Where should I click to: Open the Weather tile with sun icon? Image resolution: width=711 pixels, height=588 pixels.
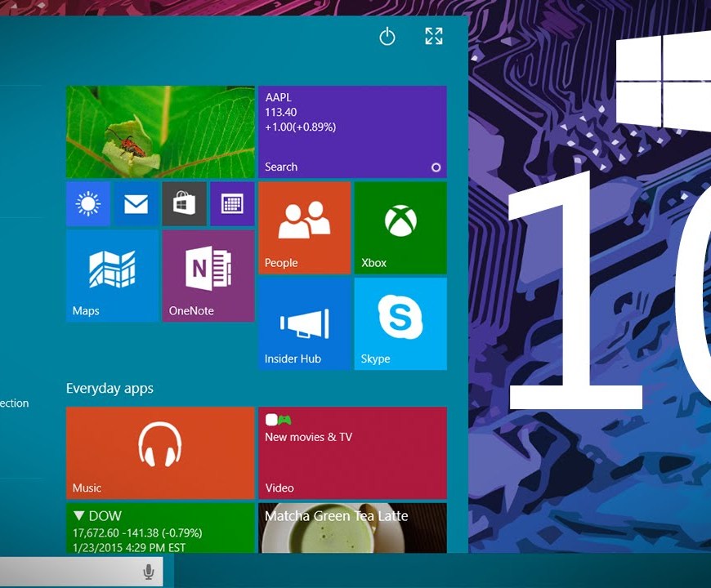point(87,203)
